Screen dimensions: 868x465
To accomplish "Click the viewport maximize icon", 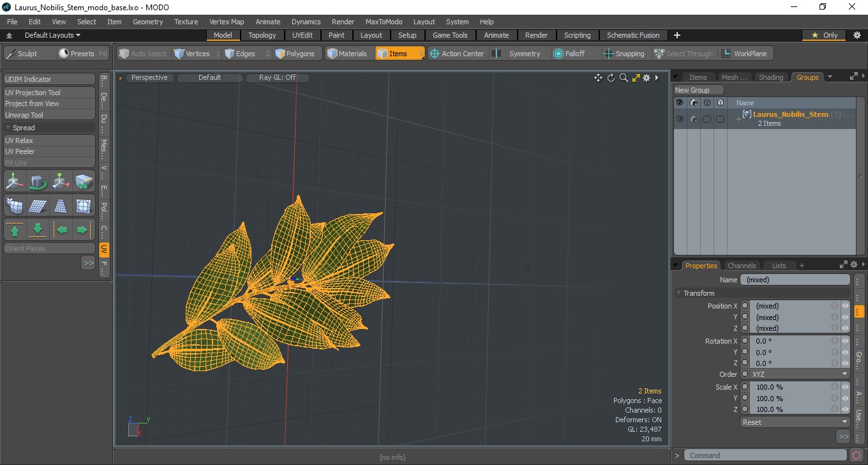I will pos(636,78).
